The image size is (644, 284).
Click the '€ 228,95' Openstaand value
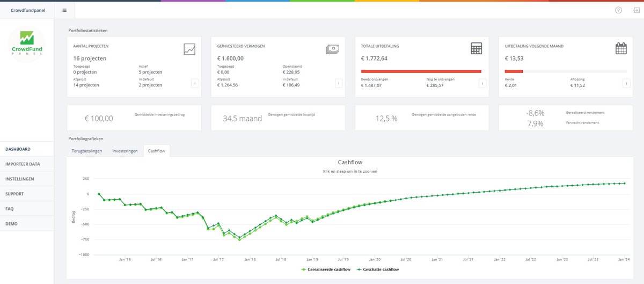291,72
